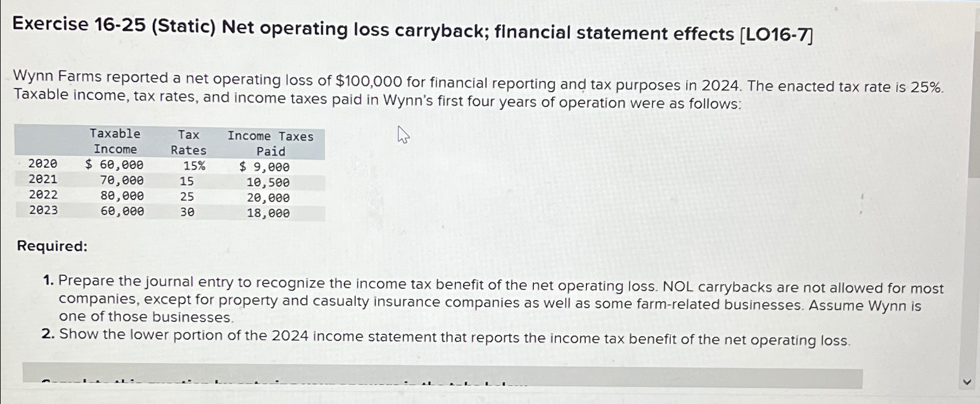Click the 2022 tax rate of 25
This screenshot has width=980, height=404.
tap(186, 197)
